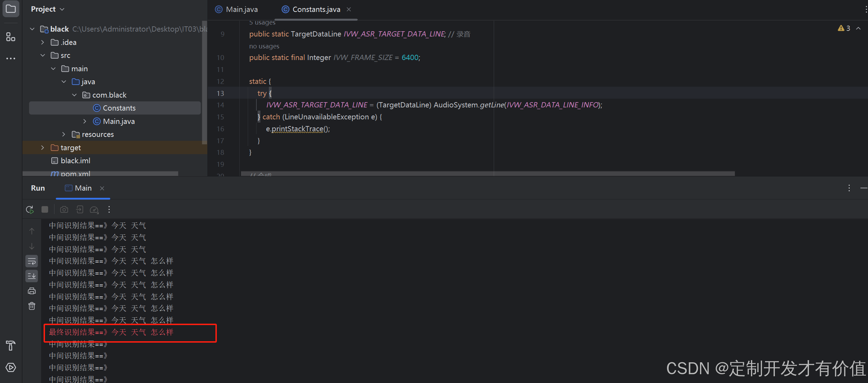Image resolution: width=868 pixels, height=383 pixels.
Task: Open pom.xml in project tree
Action: coord(75,173)
